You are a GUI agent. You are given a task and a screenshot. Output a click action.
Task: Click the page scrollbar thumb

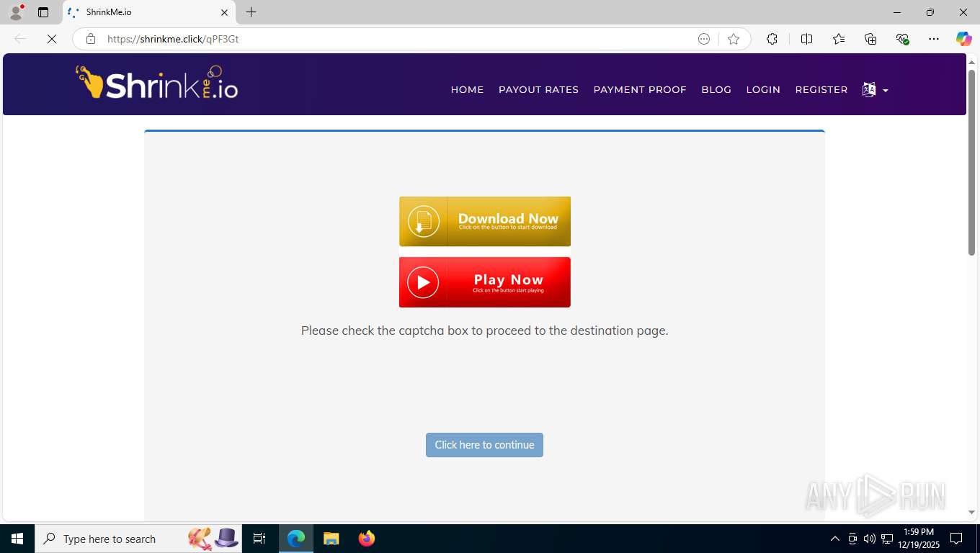[x=971, y=162]
